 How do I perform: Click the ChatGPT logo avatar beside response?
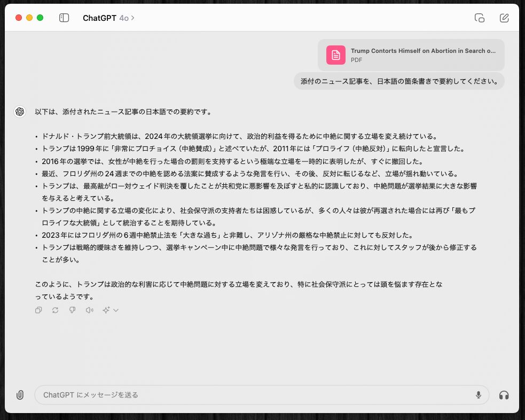20,111
